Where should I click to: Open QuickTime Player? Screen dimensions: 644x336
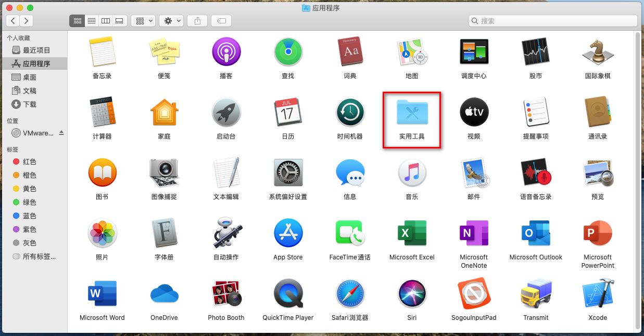[x=288, y=293]
